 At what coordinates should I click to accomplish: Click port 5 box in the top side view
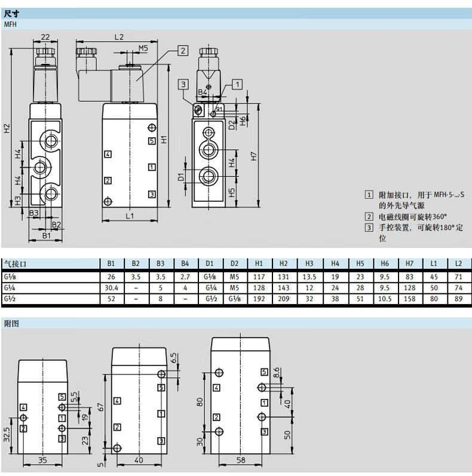(152, 141)
